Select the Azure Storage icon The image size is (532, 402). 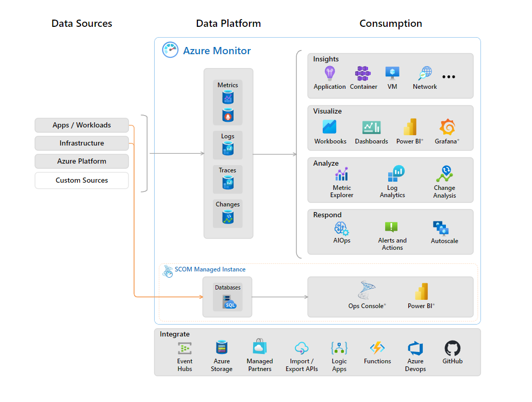point(222,348)
